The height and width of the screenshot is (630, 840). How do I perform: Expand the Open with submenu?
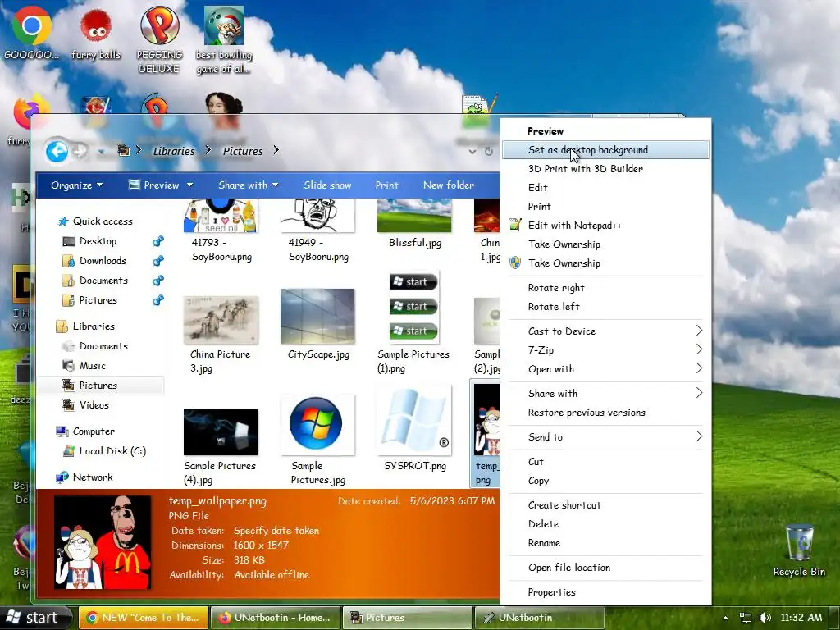click(605, 368)
